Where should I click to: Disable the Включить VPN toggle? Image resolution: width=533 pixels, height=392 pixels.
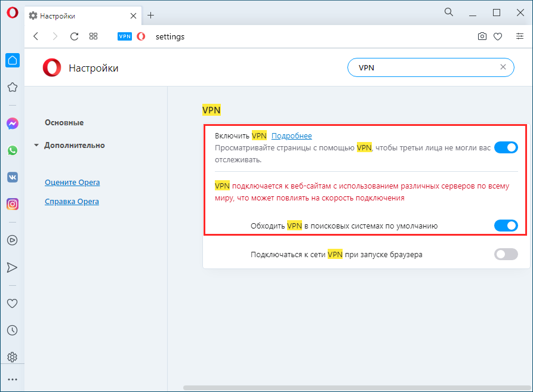coord(506,147)
